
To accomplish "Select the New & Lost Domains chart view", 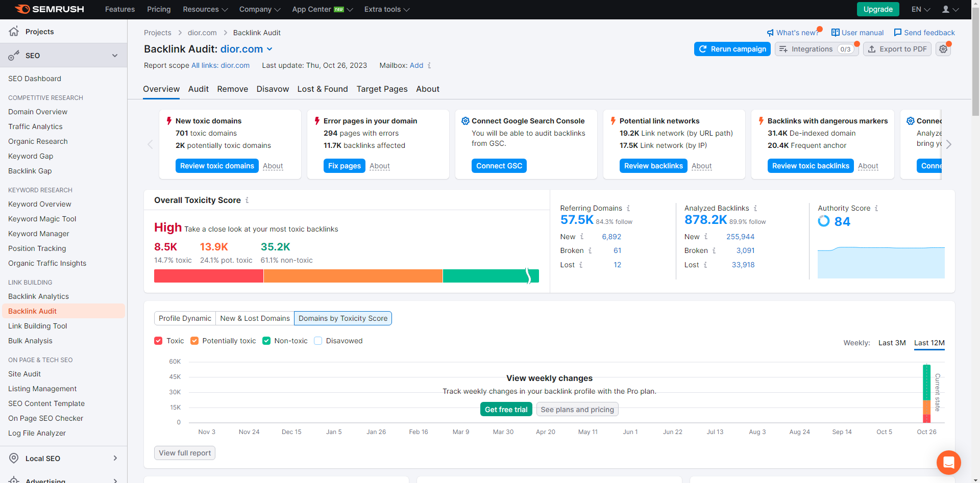I will (x=255, y=318).
